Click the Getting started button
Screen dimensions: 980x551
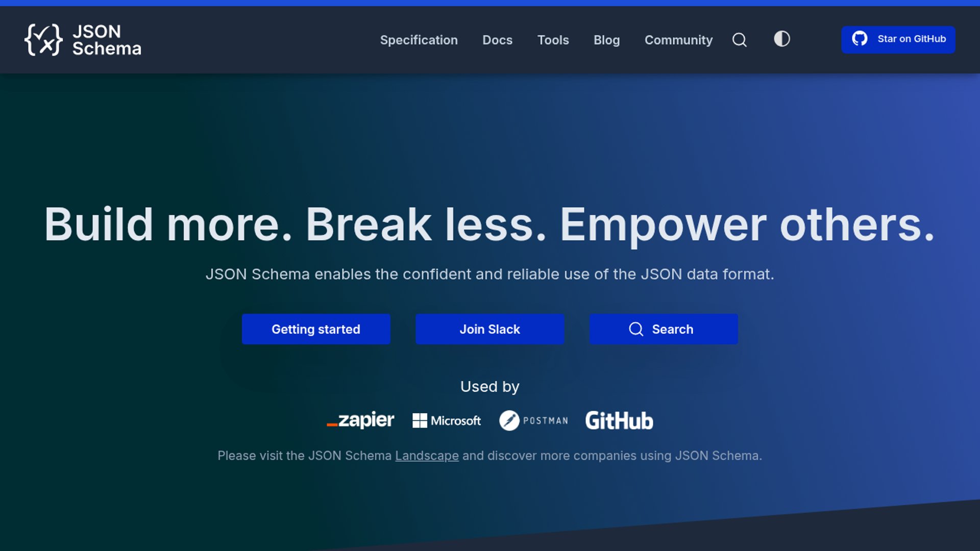pyautogui.click(x=316, y=329)
